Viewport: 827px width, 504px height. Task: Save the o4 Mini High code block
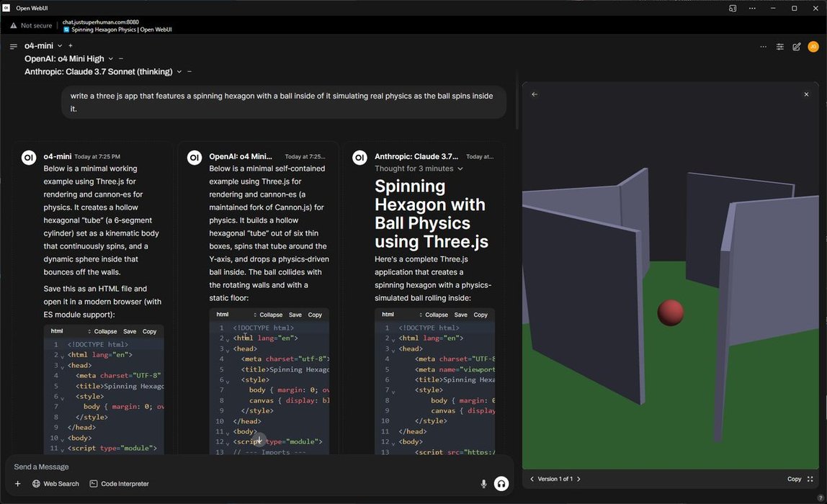295,315
